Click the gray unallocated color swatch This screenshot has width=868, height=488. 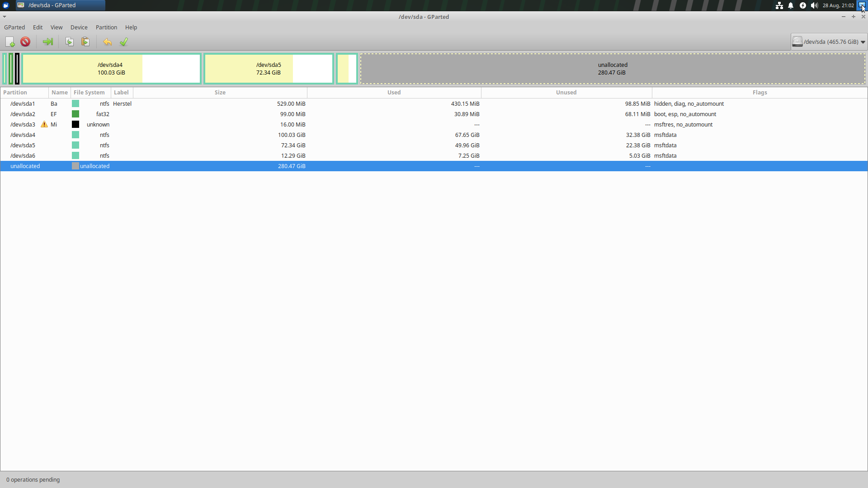click(75, 166)
